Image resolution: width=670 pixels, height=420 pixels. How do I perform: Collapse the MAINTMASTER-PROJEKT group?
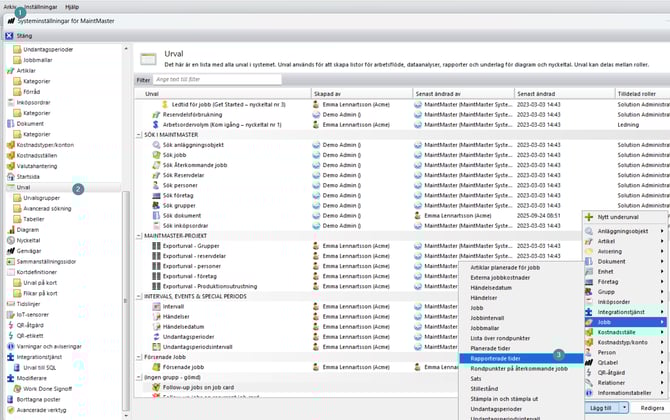point(139,236)
